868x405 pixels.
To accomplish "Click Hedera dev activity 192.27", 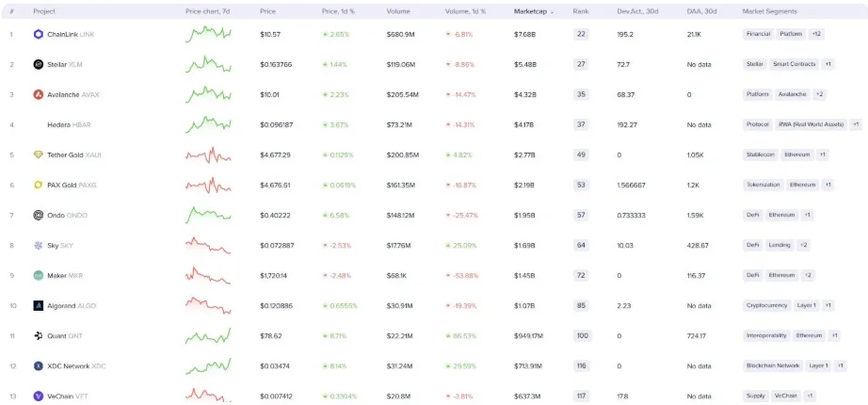I will pyautogui.click(x=628, y=124).
